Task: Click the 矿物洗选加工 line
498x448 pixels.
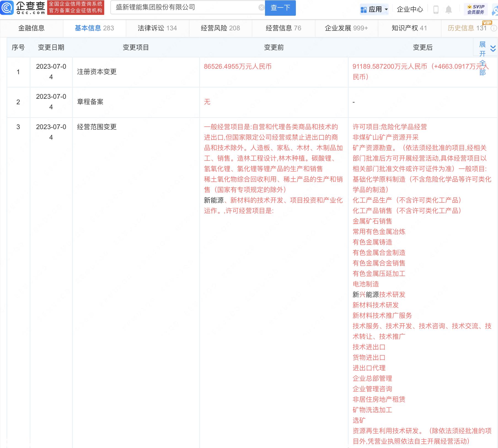Action: (x=372, y=410)
